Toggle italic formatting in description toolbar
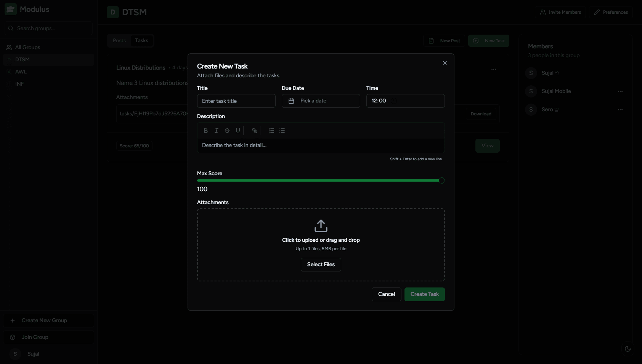This screenshot has width=642, height=364. (216, 131)
